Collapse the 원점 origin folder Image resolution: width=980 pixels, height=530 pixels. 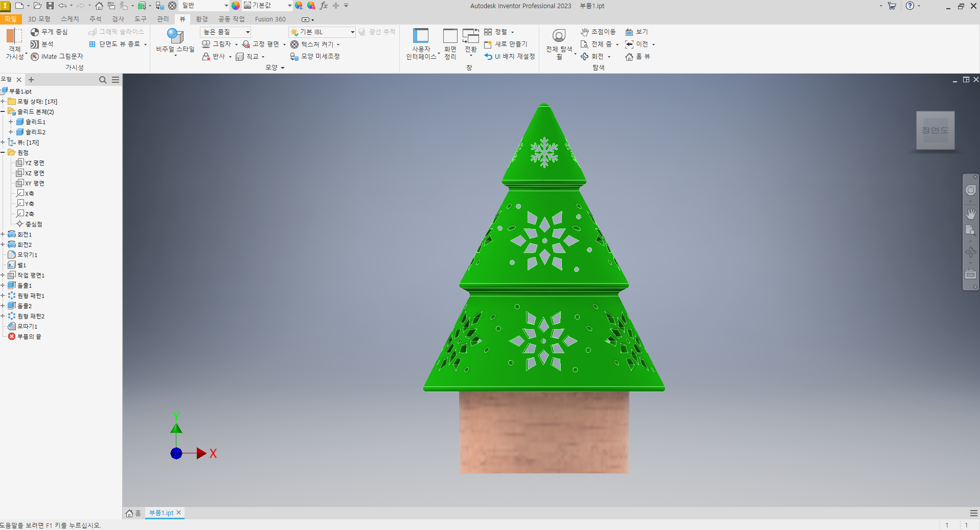(x=3, y=152)
